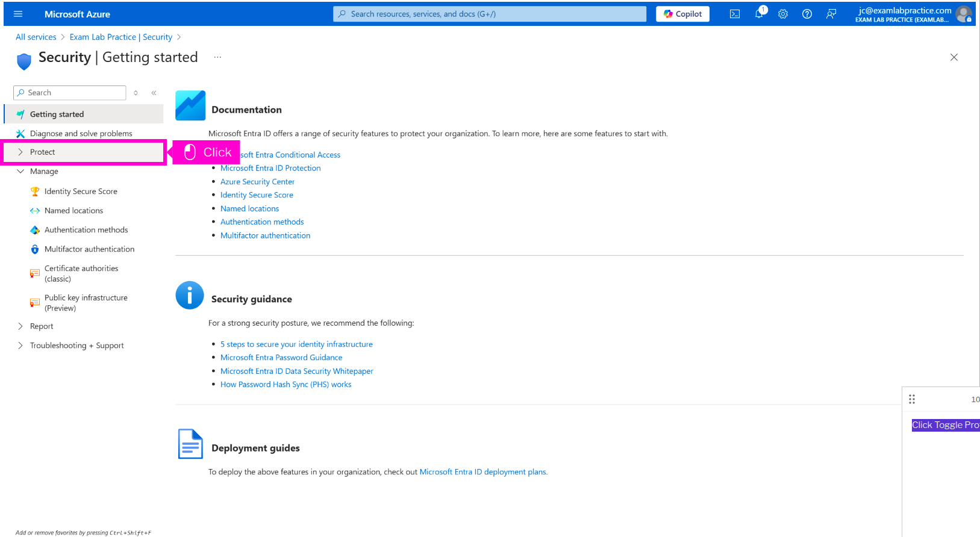
Task: Select Multifactor authentication in sidebar
Action: [89, 249]
